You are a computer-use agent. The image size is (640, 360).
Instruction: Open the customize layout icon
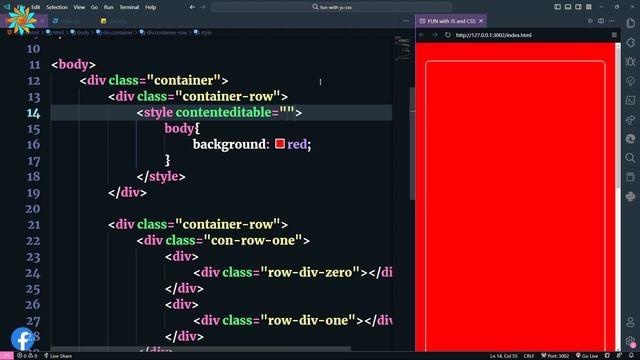coord(589,7)
